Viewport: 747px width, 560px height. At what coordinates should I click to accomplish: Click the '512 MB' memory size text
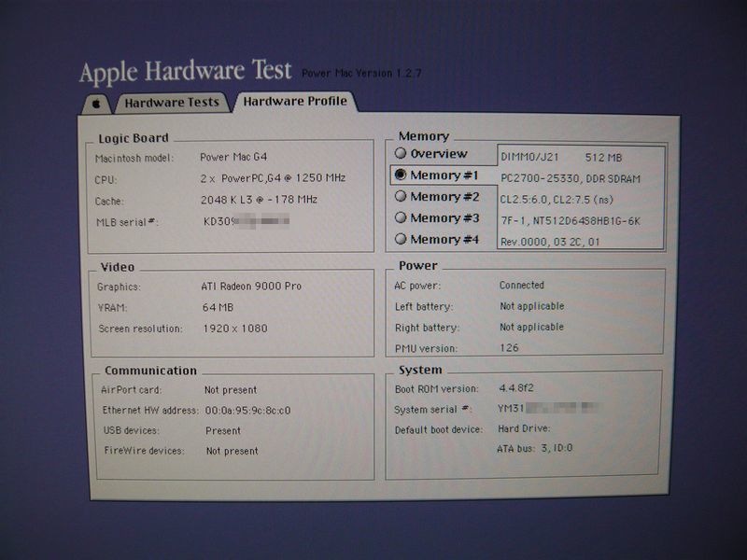coord(603,157)
